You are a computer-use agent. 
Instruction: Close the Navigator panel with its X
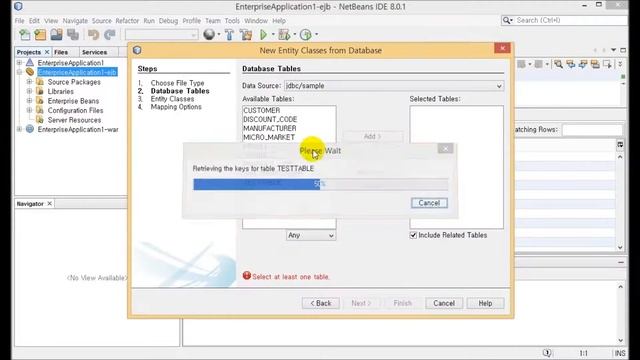49,203
